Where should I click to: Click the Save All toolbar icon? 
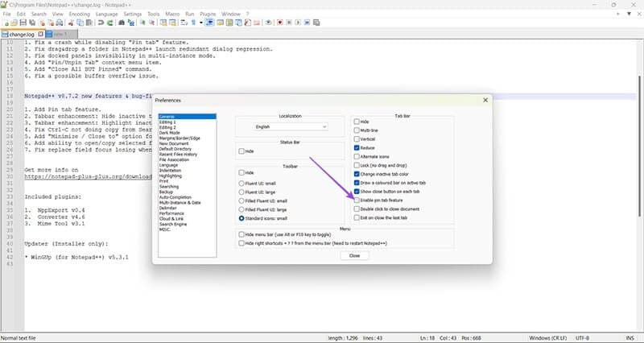[x=32, y=23]
